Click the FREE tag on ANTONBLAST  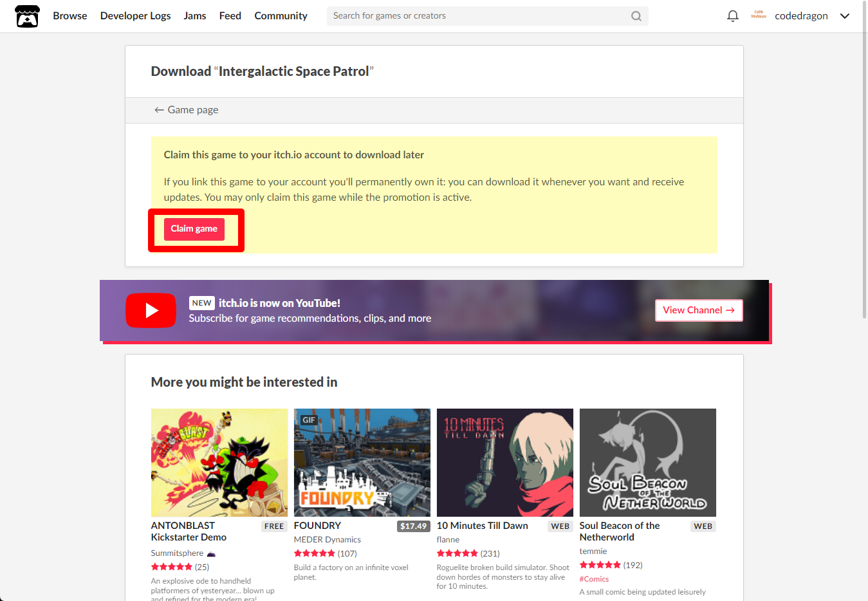click(274, 526)
